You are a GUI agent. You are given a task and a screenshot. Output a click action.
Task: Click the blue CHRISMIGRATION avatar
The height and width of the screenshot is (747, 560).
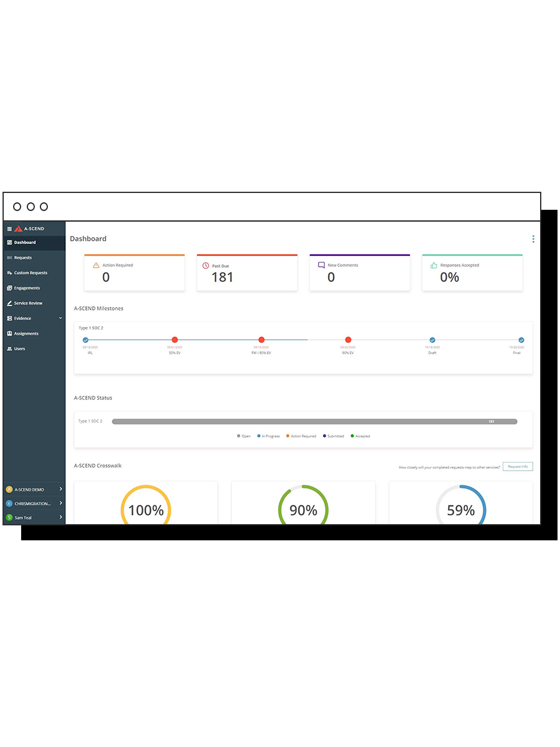9,503
